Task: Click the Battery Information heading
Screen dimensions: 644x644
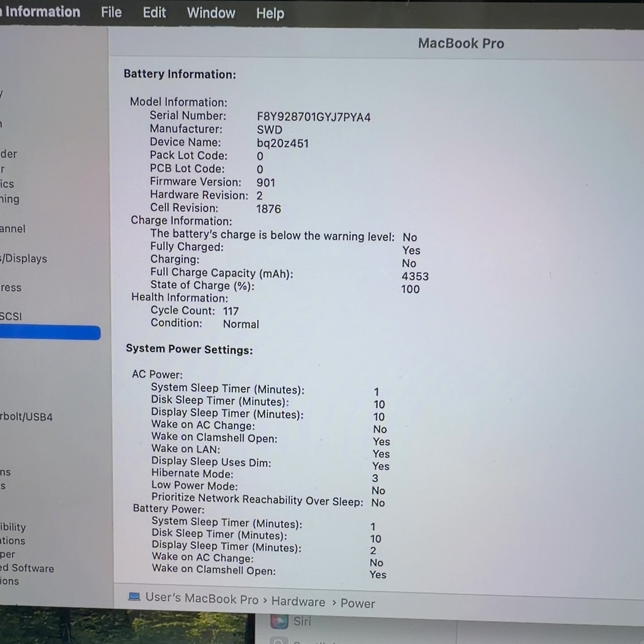Action: pos(180,74)
